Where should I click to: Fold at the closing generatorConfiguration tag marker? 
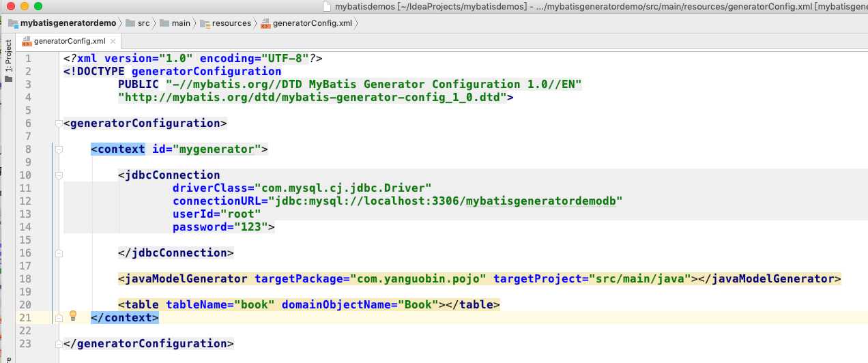[x=58, y=344]
